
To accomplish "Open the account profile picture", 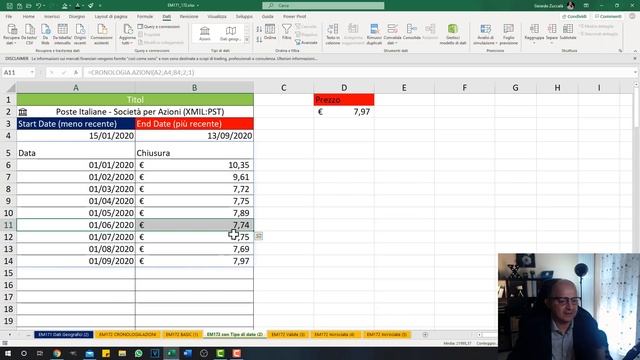I will (x=571, y=5).
